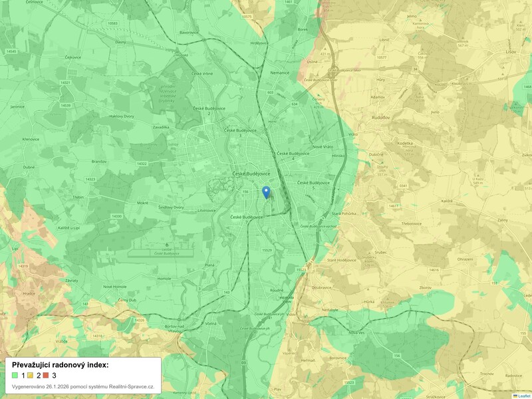Screen dimensions: 532x399
Task: Click the 'Převažující radonový index' legend title
Action: (x=60, y=365)
